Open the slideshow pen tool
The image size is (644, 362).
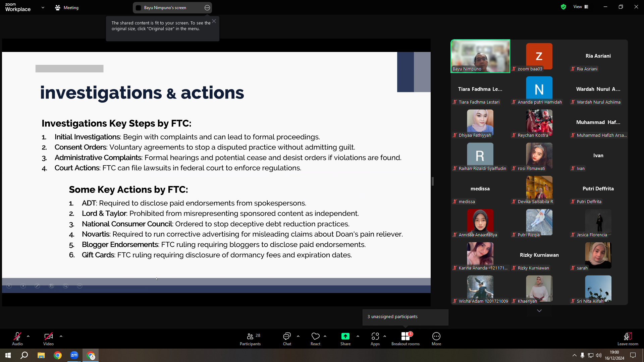point(37,286)
